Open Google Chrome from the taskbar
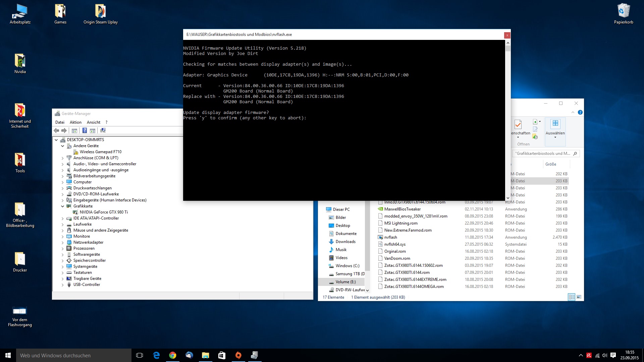Image resolution: width=644 pixels, height=362 pixels. click(173, 355)
